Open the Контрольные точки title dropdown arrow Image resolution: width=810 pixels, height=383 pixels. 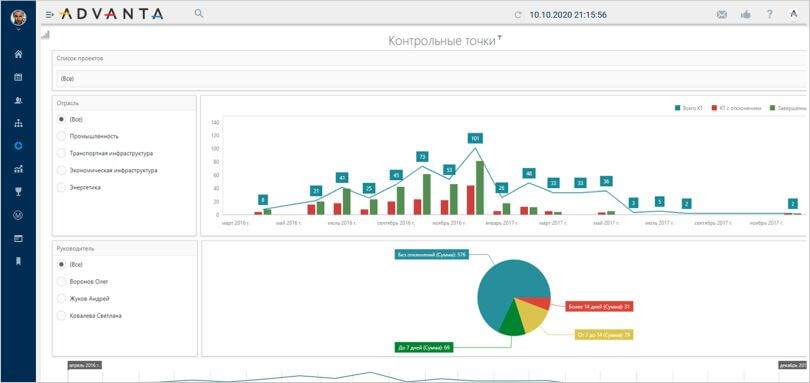click(499, 38)
